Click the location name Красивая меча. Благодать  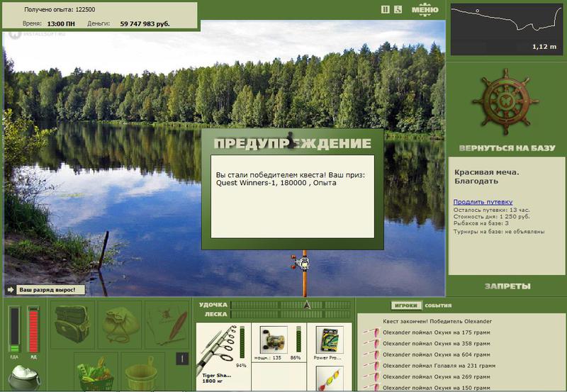(x=486, y=177)
